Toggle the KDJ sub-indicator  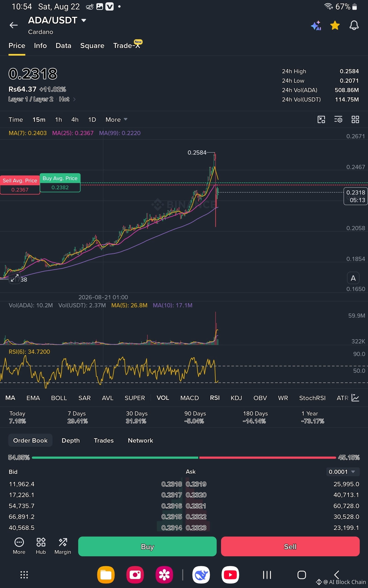pyautogui.click(x=236, y=398)
